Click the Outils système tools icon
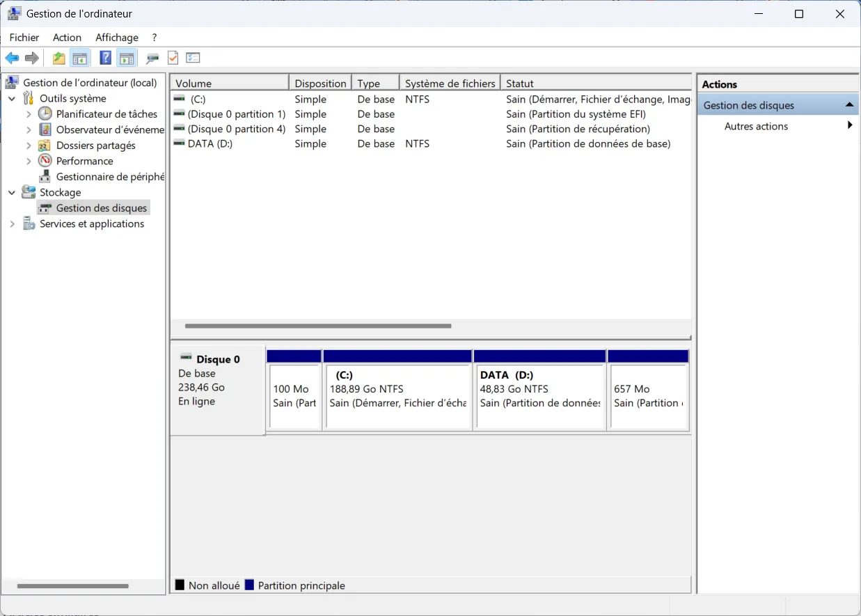861x616 pixels. click(29, 98)
